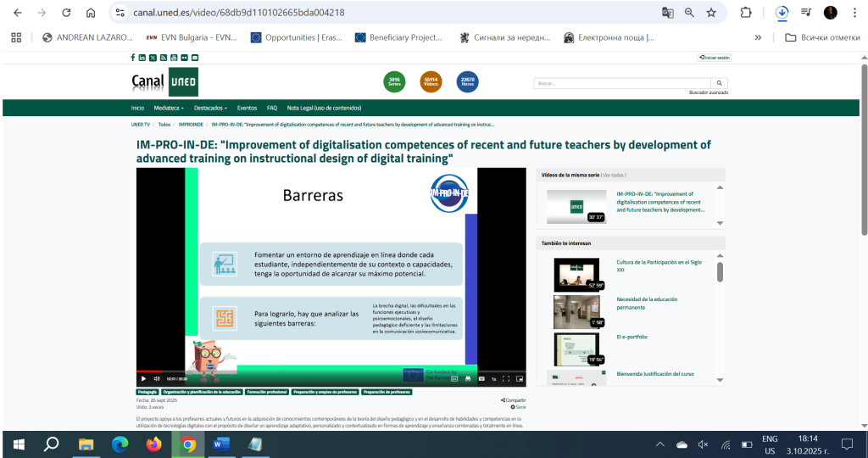Image resolution: width=868 pixels, height=458 pixels.
Task: Mute the video player volume
Action: pos(156,378)
